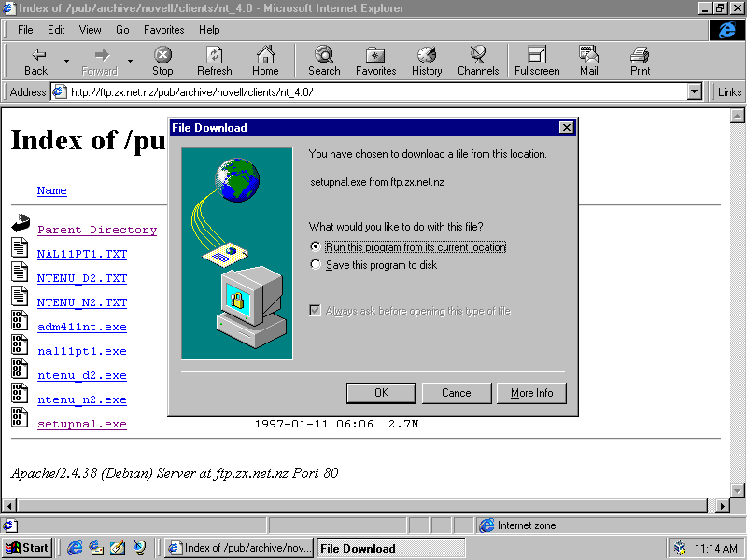Open the File menu
Viewport: 747px width, 560px height.
25,30
